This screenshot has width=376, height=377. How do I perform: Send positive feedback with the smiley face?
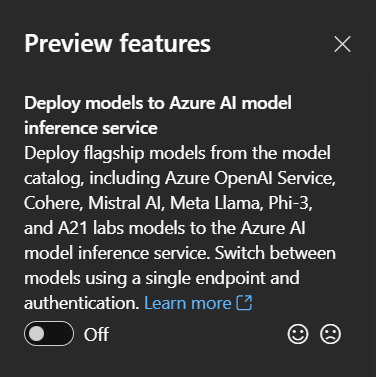click(x=298, y=334)
